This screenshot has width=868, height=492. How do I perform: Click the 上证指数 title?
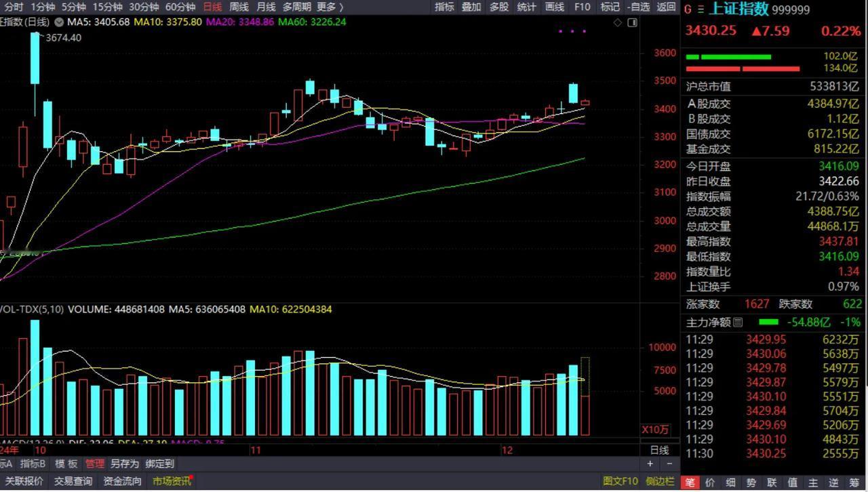(738, 9)
